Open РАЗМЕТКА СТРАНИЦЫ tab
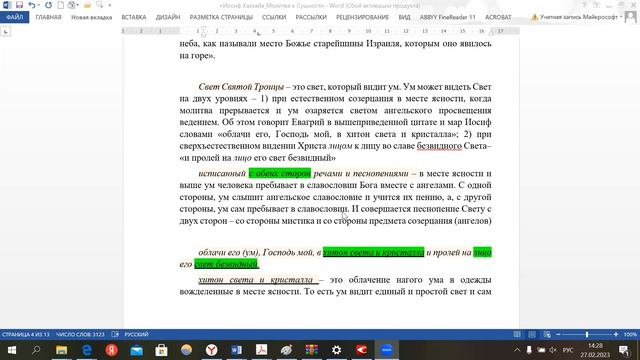The image size is (640, 360). (221, 17)
